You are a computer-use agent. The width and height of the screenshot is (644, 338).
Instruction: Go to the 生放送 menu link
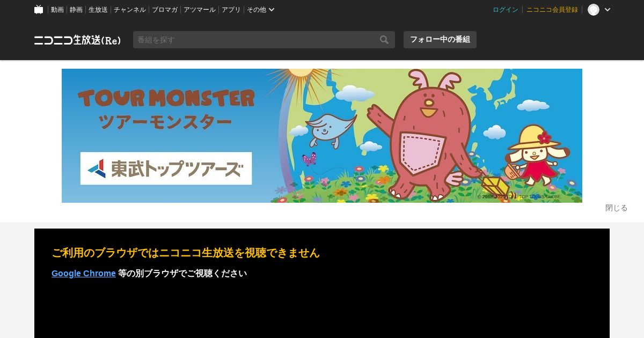tap(98, 10)
